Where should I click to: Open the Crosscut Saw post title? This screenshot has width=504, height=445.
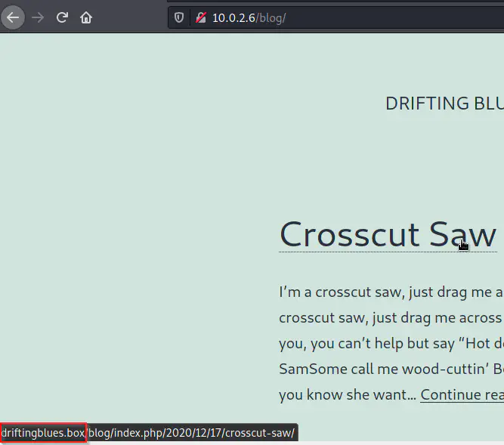[387, 234]
